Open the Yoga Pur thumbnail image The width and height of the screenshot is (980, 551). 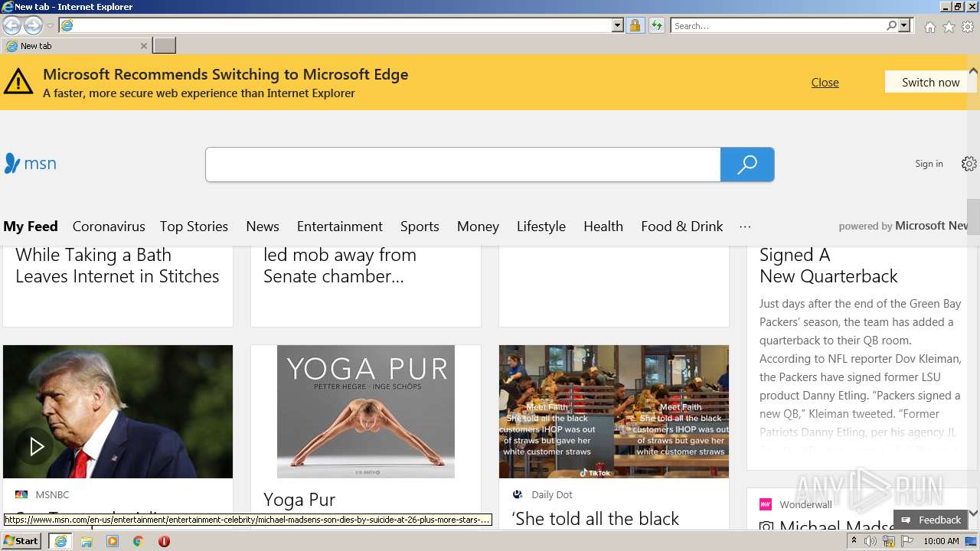click(x=366, y=412)
